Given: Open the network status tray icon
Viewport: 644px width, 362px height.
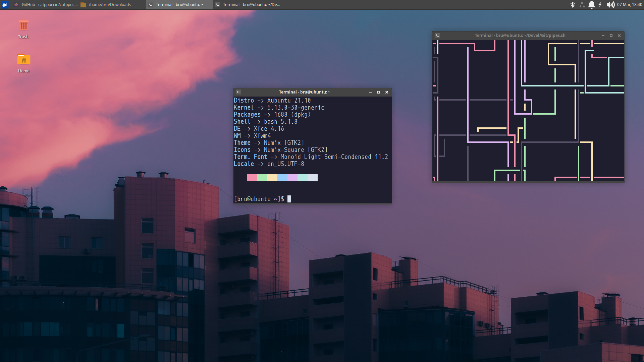Looking at the screenshot, I should pyautogui.click(x=582, y=5).
